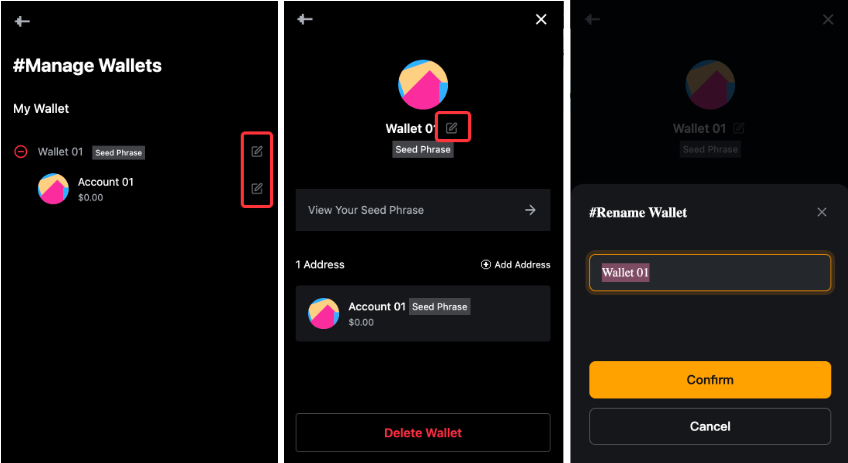Click Account 01 name in Manage Wallets
848x463 pixels.
[105, 182]
